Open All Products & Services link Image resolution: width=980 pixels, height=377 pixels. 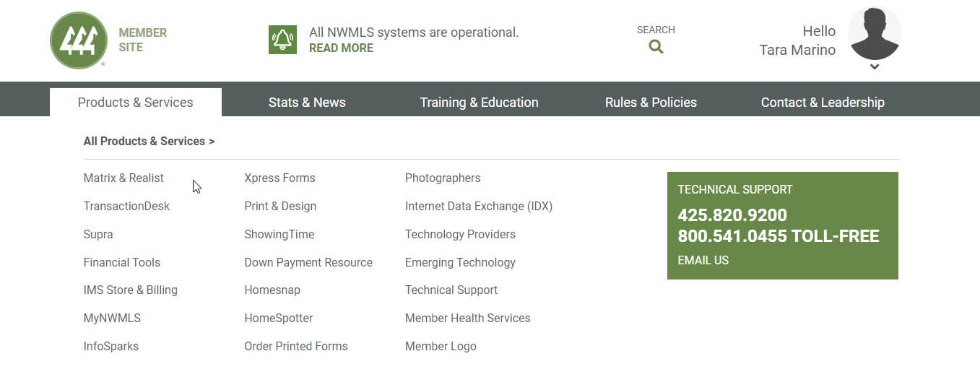coord(149,141)
